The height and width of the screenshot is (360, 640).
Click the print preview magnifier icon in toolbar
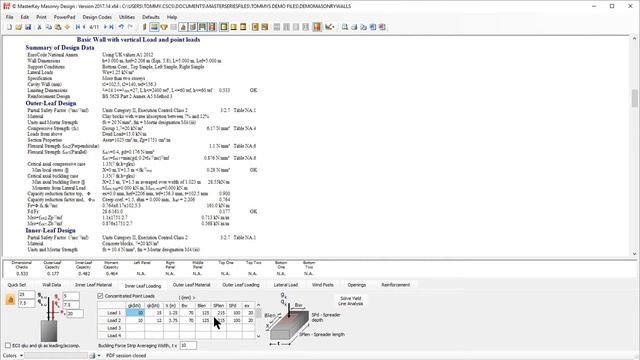click(x=345, y=27)
